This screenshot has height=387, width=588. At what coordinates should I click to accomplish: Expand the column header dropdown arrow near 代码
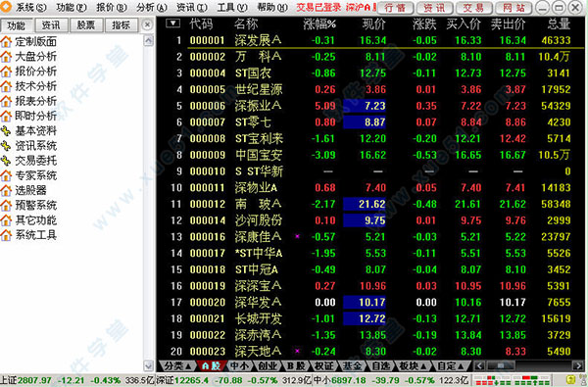coord(172,24)
